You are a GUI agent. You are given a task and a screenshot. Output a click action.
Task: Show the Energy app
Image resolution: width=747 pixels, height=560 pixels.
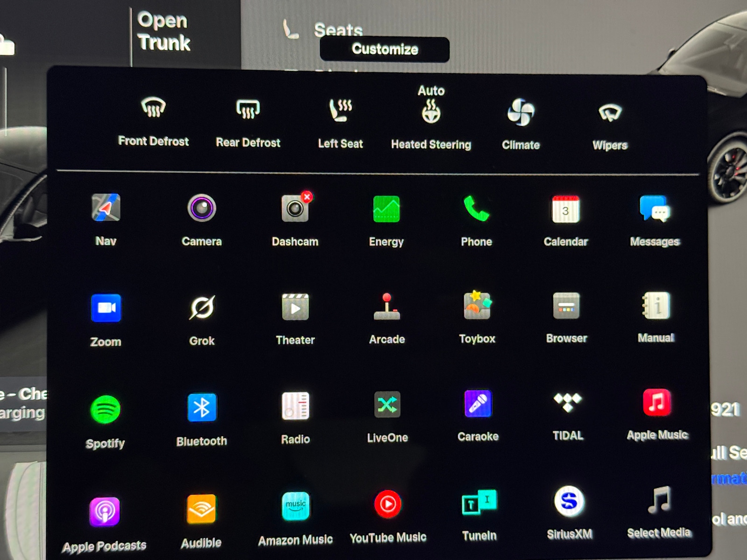(387, 209)
